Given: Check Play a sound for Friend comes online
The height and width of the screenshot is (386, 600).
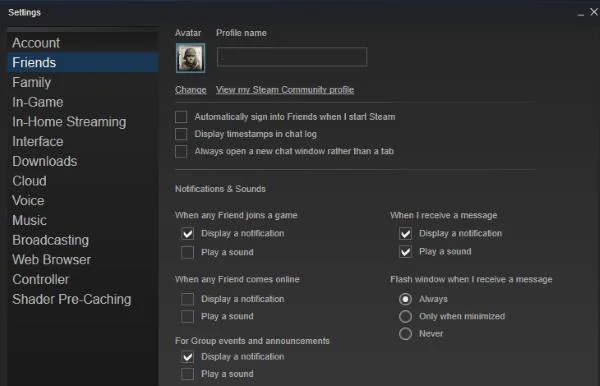Looking at the screenshot, I should (x=188, y=316).
